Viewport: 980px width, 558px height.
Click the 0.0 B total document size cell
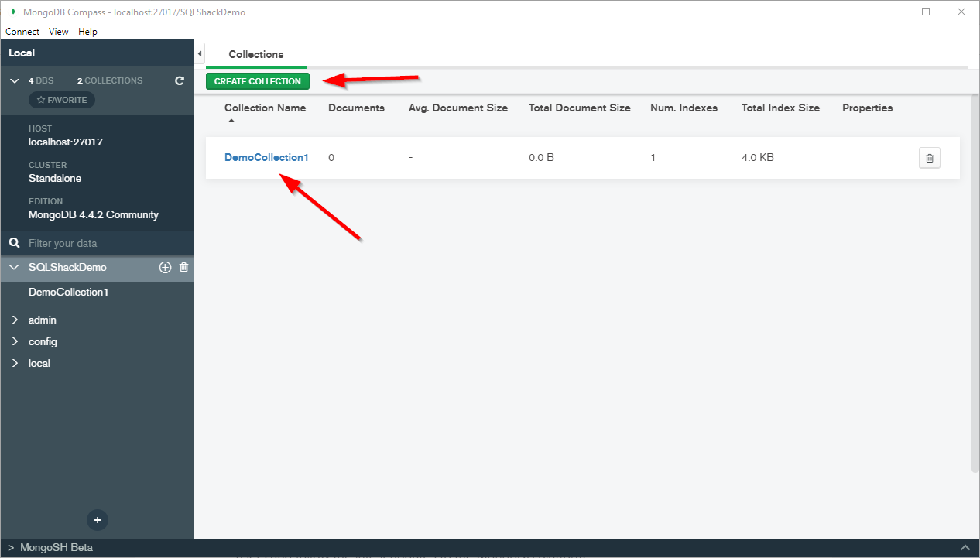click(541, 158)
